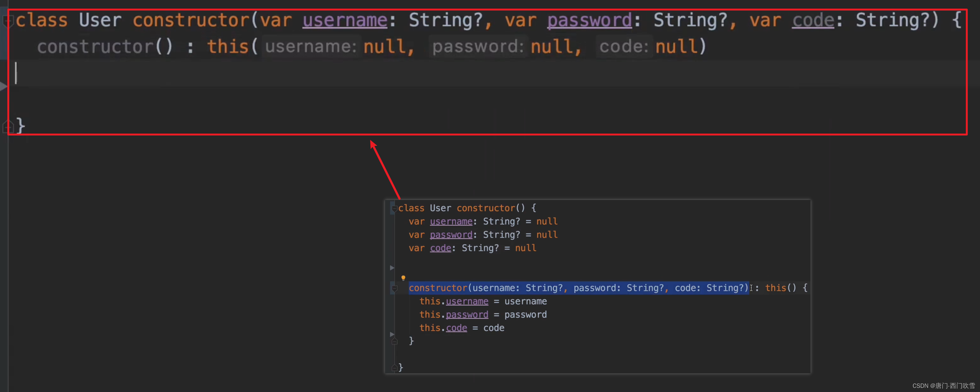
Task: Collapse the secondary constructor fold marker
Action: pyautogui.click(x=395, y=289)
